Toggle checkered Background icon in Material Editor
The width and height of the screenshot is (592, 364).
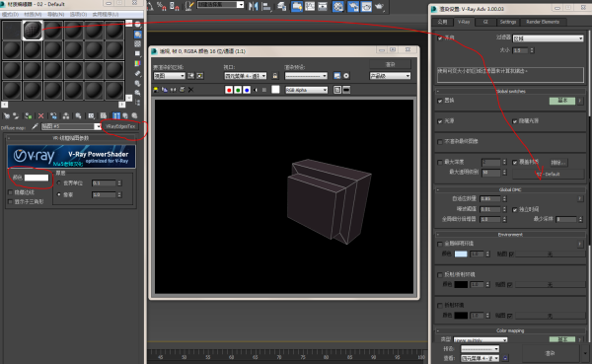[138, 43]
